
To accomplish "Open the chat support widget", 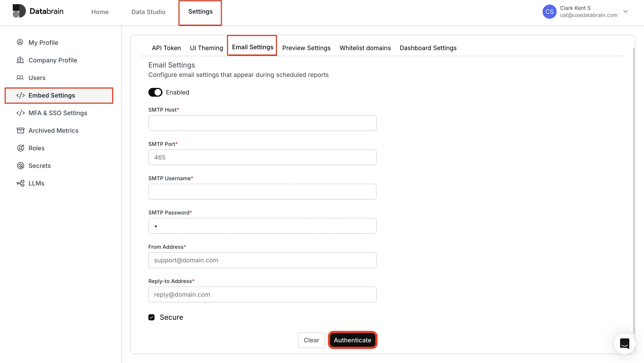I will 624,343.
